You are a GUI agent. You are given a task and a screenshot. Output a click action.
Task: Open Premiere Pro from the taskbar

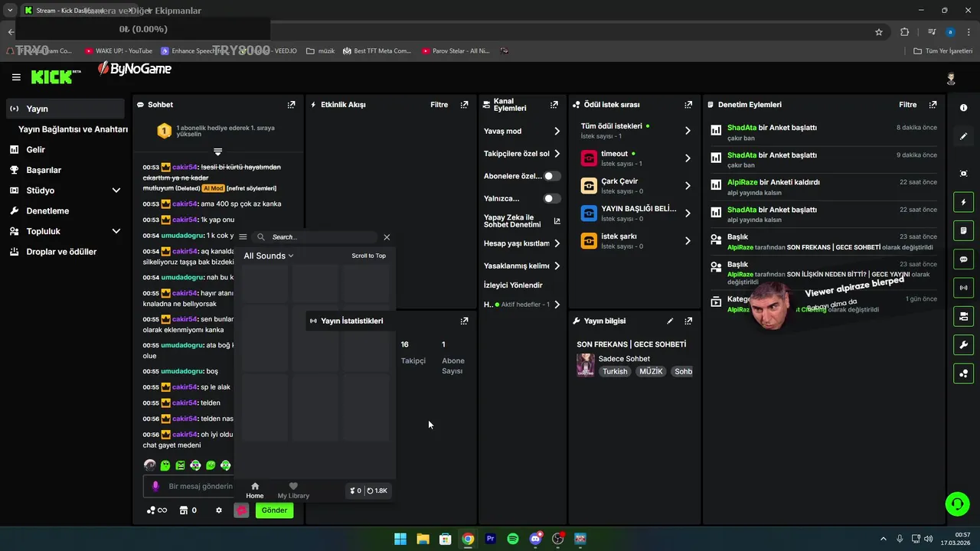point(491,539)
